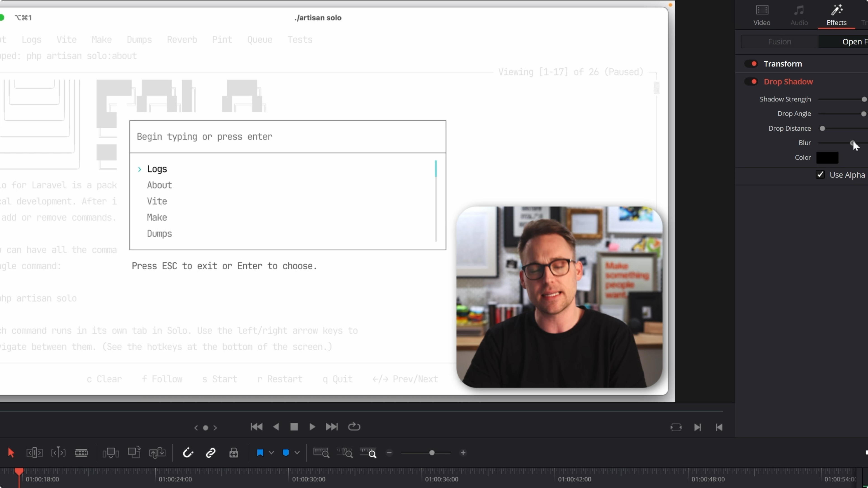
Task: Click the position lock icon
Action: click(x=234, y=453)
